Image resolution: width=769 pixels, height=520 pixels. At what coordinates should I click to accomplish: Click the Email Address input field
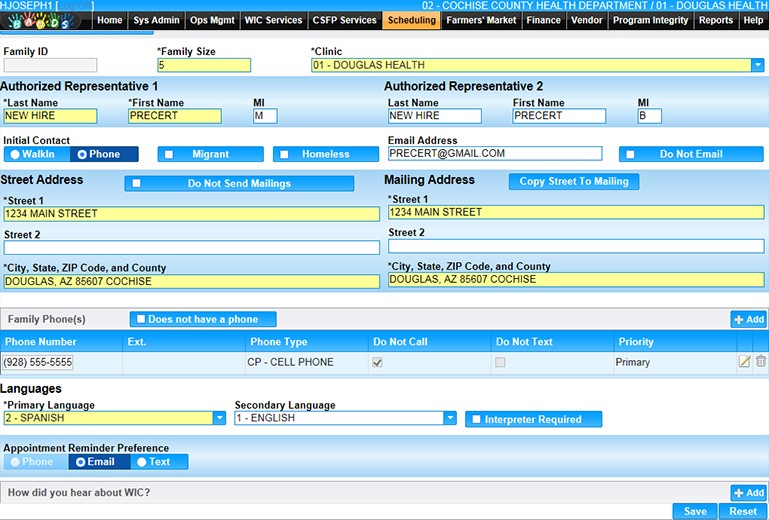(x=494, y=154)
